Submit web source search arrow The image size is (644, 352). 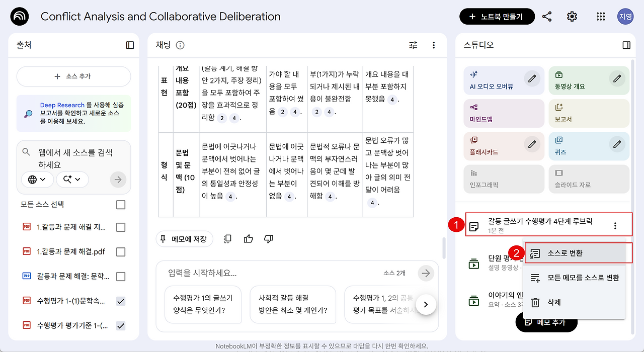118,180
